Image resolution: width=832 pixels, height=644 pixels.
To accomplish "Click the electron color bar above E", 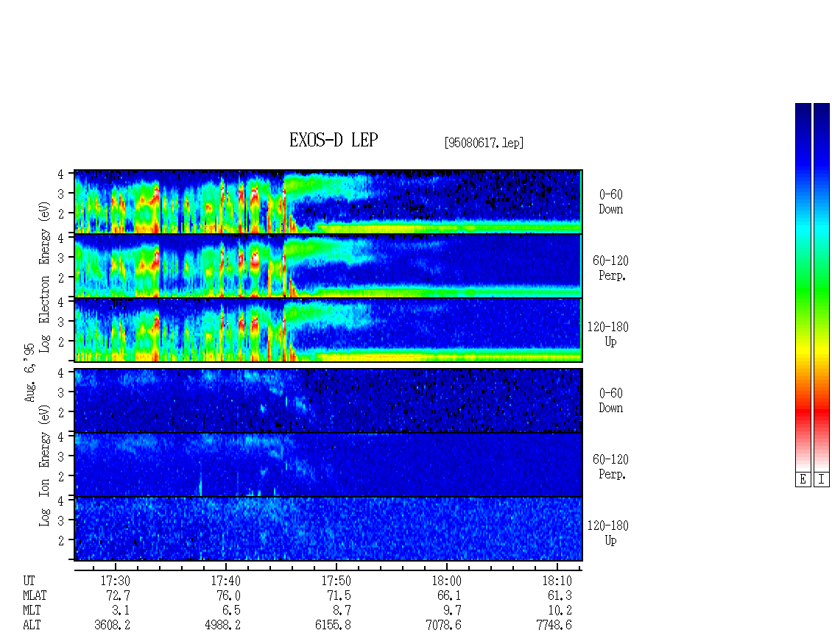I will (803, 287).
